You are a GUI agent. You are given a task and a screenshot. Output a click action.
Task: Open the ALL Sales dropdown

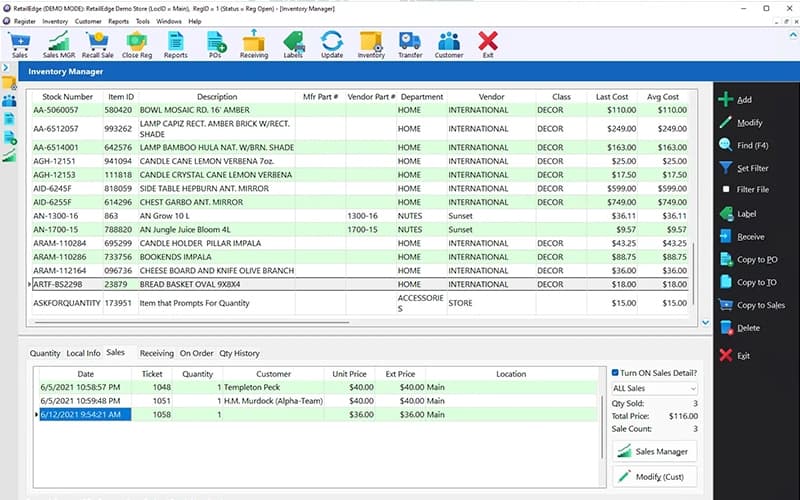653,388
